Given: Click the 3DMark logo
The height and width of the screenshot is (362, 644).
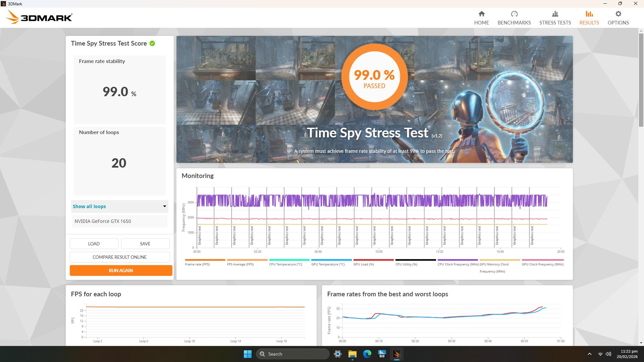Looking at the screenshot, I should pos(40,17).
